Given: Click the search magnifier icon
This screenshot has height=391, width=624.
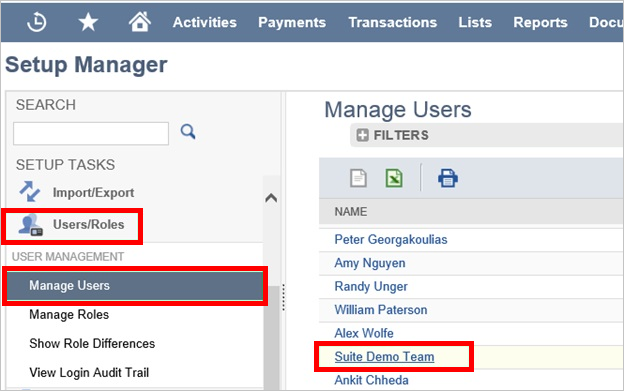Looking at the screenshot, I should point(188,132).
